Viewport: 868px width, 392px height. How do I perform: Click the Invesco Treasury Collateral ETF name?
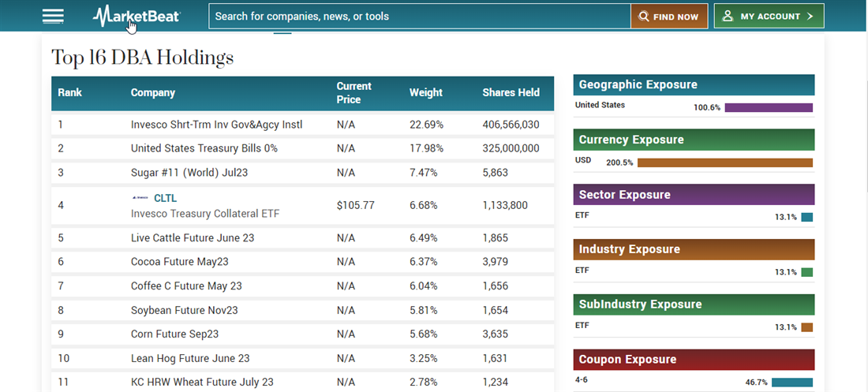tap(204, 214)
